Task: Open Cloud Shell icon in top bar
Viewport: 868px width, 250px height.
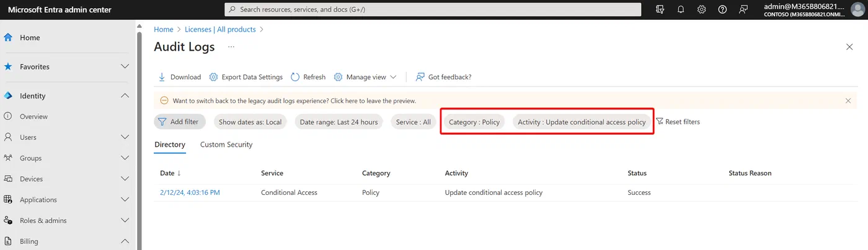Action: point(660,9)
